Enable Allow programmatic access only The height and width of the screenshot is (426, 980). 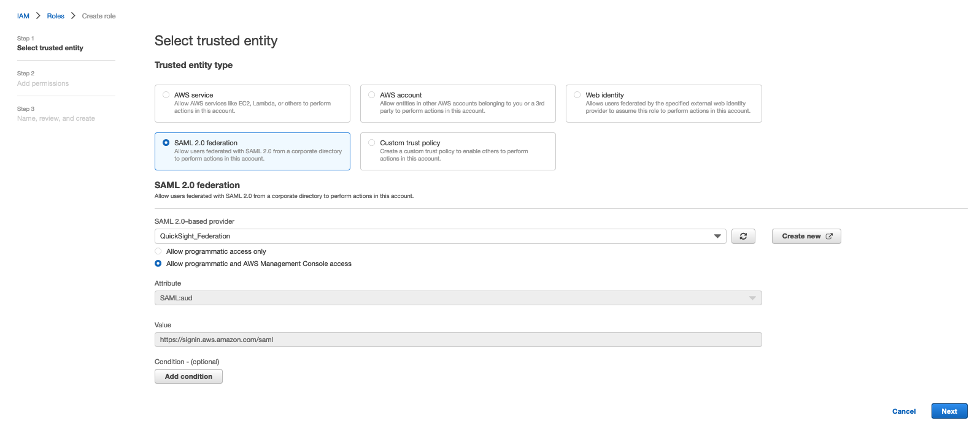coord(158,251)
